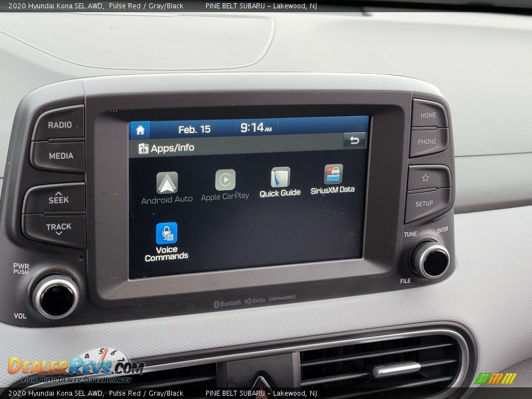This screenshot has height=399, width=532.
Task: Push the HOME hardware button
Action: 428,115
